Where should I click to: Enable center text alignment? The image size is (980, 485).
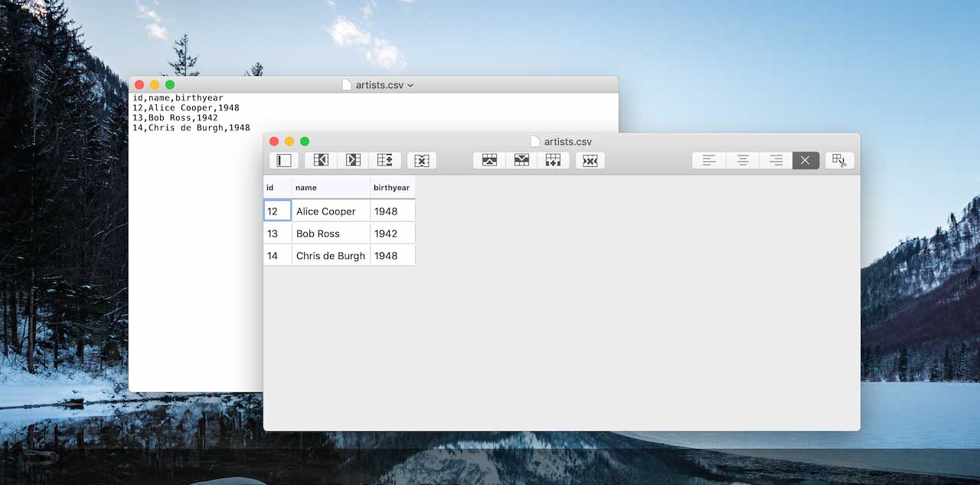[742, 160]
